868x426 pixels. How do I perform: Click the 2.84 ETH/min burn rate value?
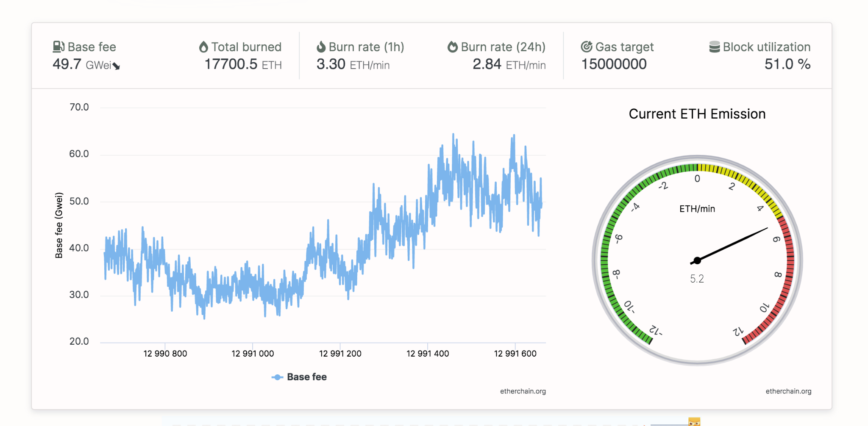pyautogui.click(x=509, y=64)
